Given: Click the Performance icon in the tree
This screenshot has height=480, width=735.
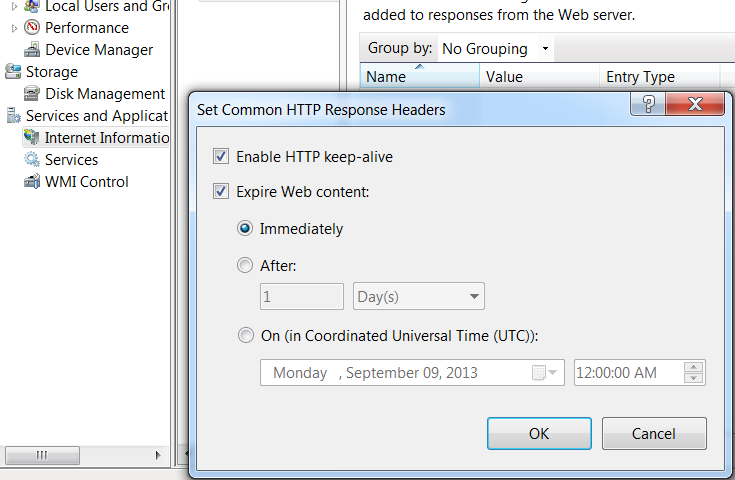Looking at the screenshot, I should 32,28.
